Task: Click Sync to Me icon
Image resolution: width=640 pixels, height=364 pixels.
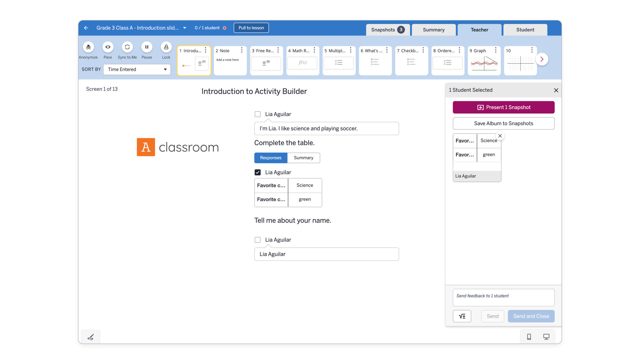Action: pyautogui.click(x=127, y=47)
